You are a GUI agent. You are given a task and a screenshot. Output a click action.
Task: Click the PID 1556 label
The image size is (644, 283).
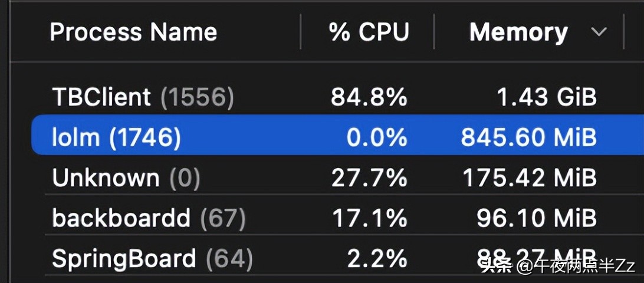[x=197, y=97]
